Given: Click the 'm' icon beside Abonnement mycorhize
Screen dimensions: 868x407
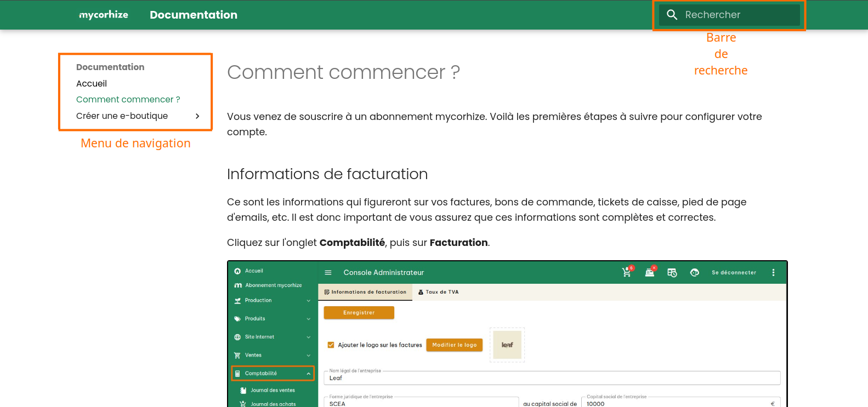Looking at the screenshot, I should point(238,285).
